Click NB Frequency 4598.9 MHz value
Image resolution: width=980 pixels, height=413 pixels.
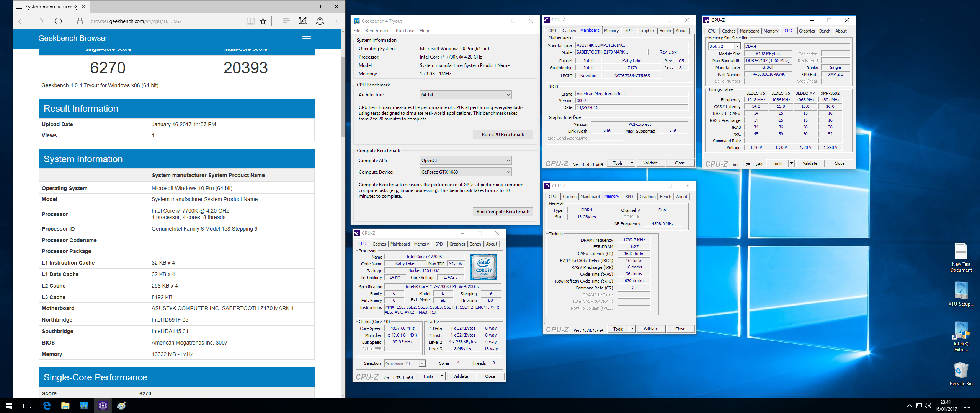click(x=663, y=224)
